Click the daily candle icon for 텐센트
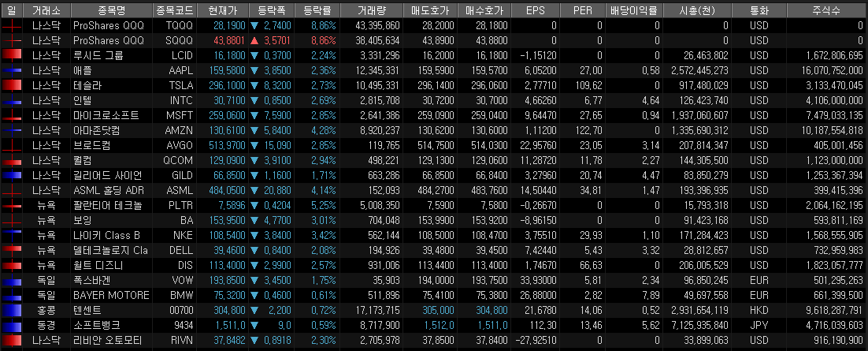 [x=11, y=310]
